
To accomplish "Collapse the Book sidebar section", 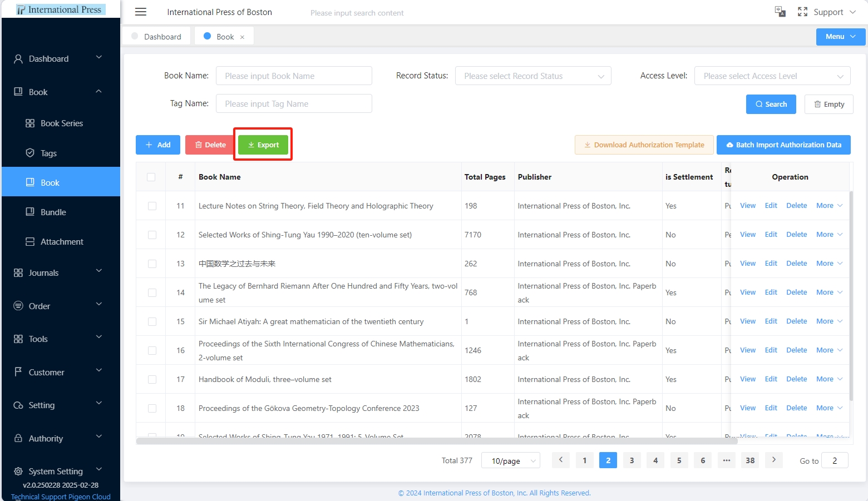I will [60, 92].
